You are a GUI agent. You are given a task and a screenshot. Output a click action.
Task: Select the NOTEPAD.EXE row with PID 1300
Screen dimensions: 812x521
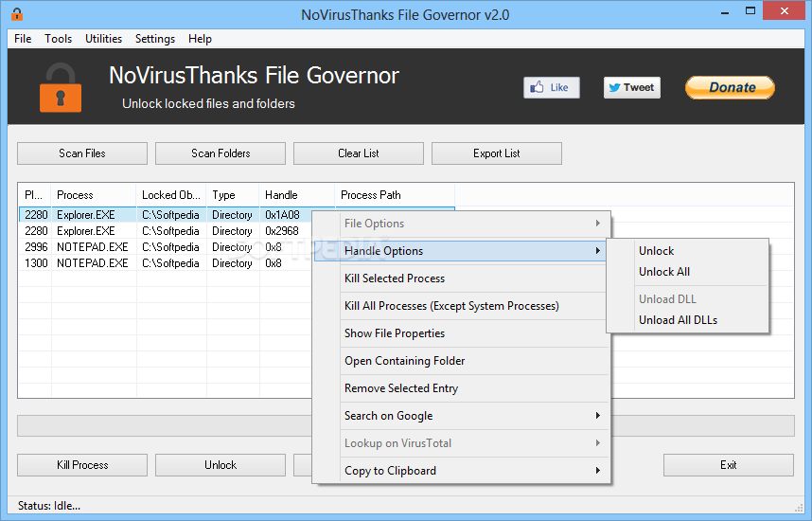166,262
